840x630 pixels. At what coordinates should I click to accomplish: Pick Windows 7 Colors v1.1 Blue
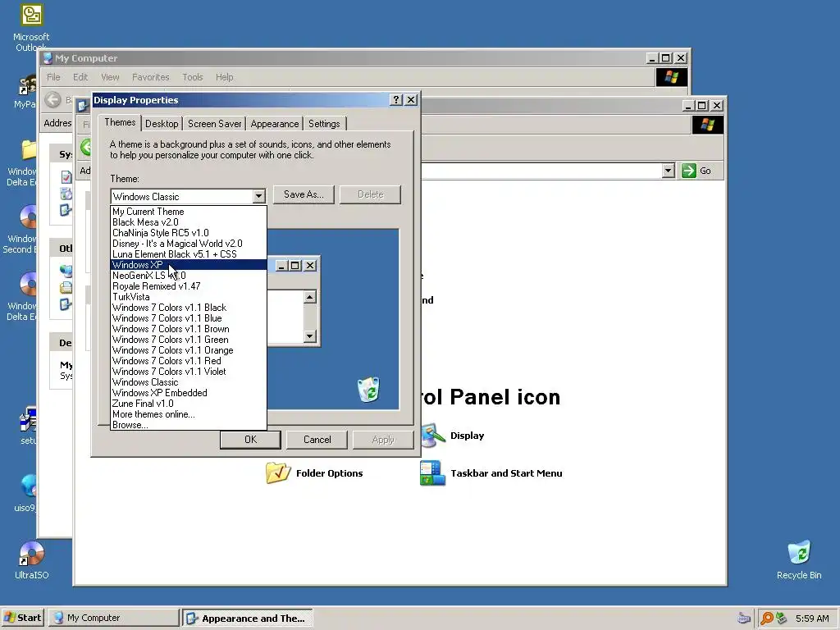click(188, 318)
